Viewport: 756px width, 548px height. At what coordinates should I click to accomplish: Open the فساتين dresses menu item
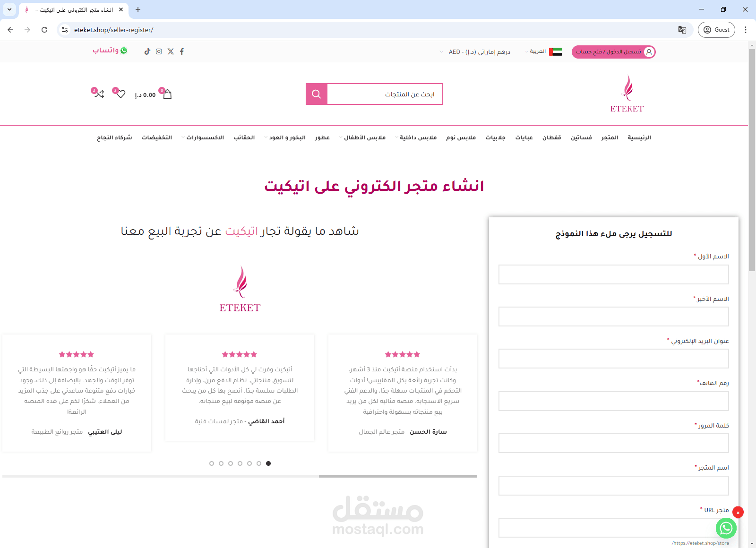point(581,137)
